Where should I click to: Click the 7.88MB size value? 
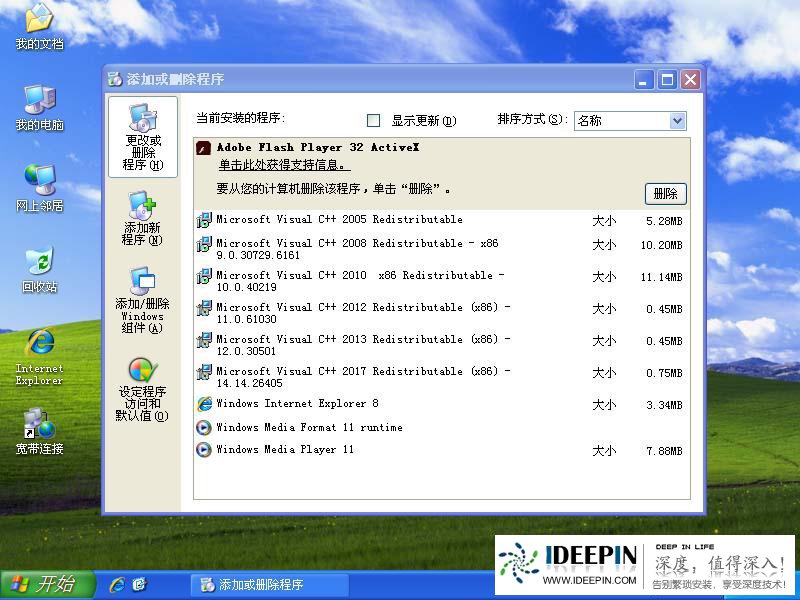pos(664,451)
